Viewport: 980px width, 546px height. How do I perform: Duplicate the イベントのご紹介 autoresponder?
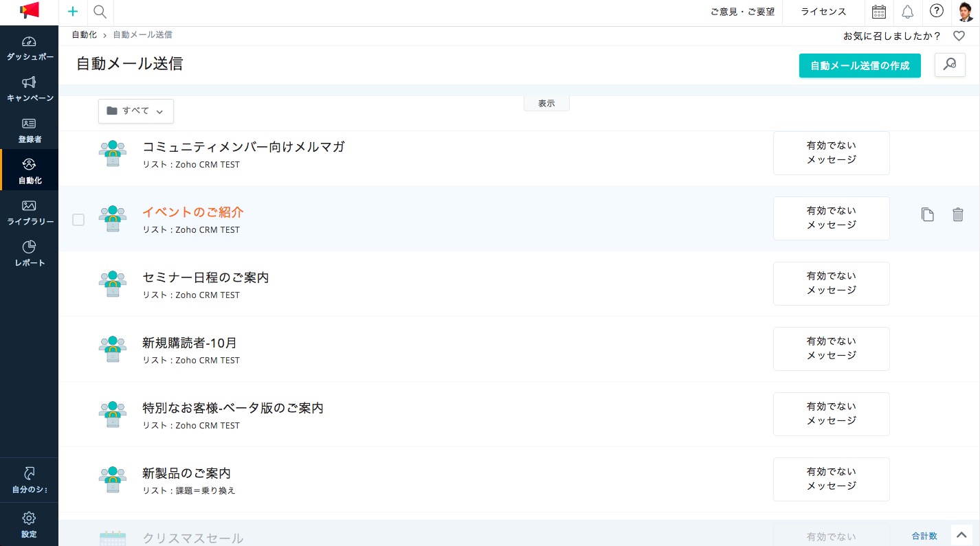coord(927,215)
